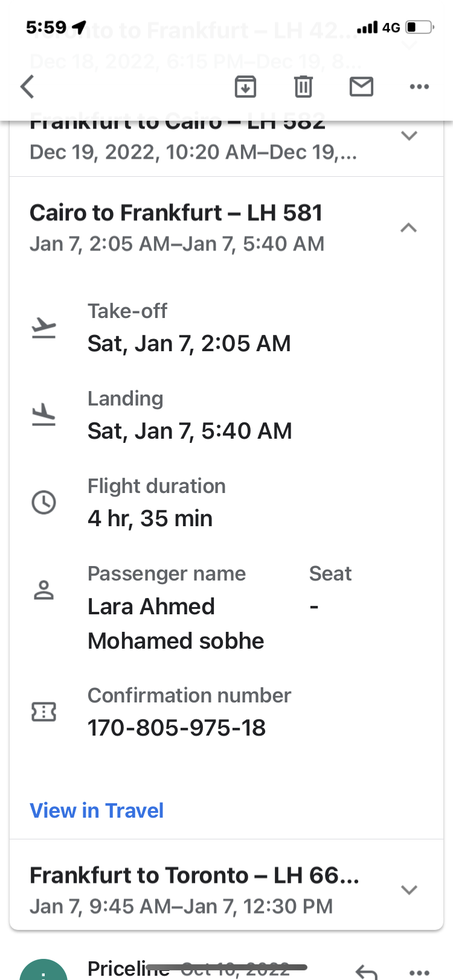The width and height of the screenshot is (453, 980).
Task: Tap the confirmation ticket icon
Action: tap(43, 712)
